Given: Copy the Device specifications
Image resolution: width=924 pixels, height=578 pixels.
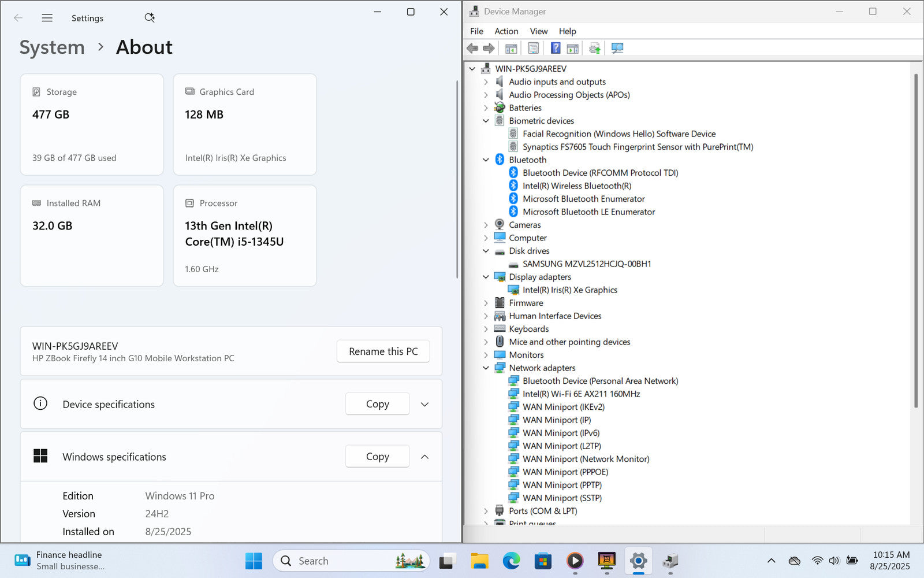Looking at the screenshot, I should (377, 405).
